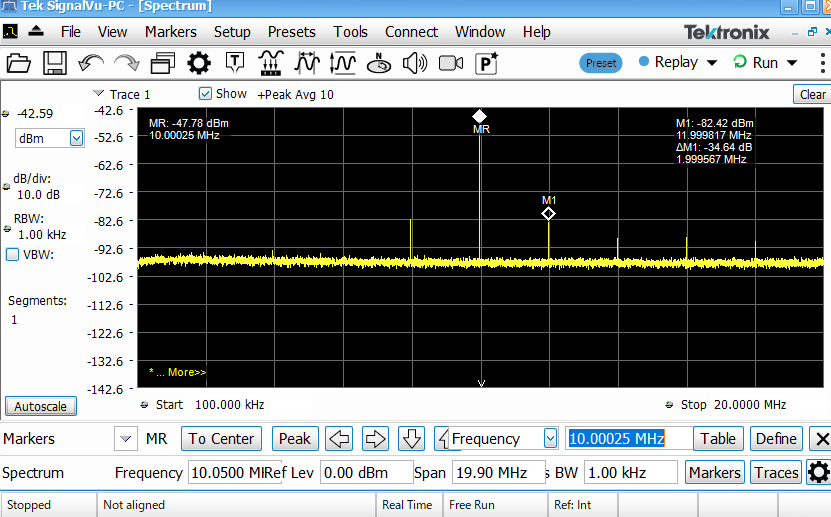Click the Save floppy disk icon
Image resolution: width=831 pixels, height=517 pixels.
click(x=54, y=63)
